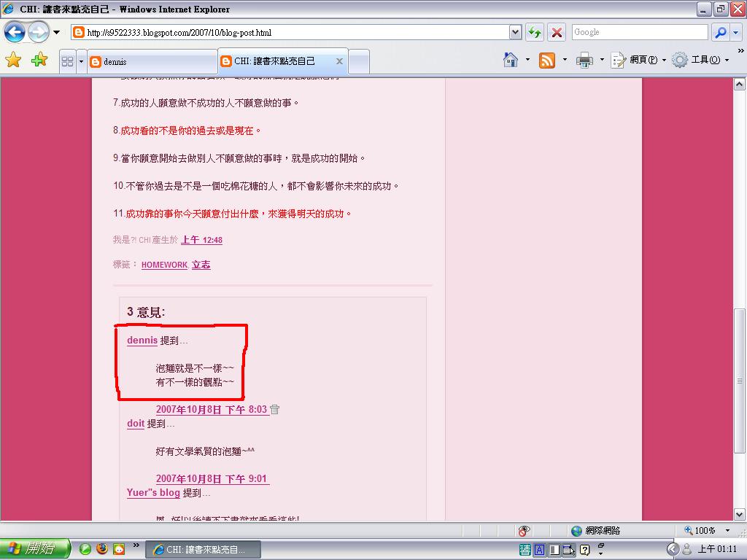Open the 網頁(P) Page menu

point(638,60)
